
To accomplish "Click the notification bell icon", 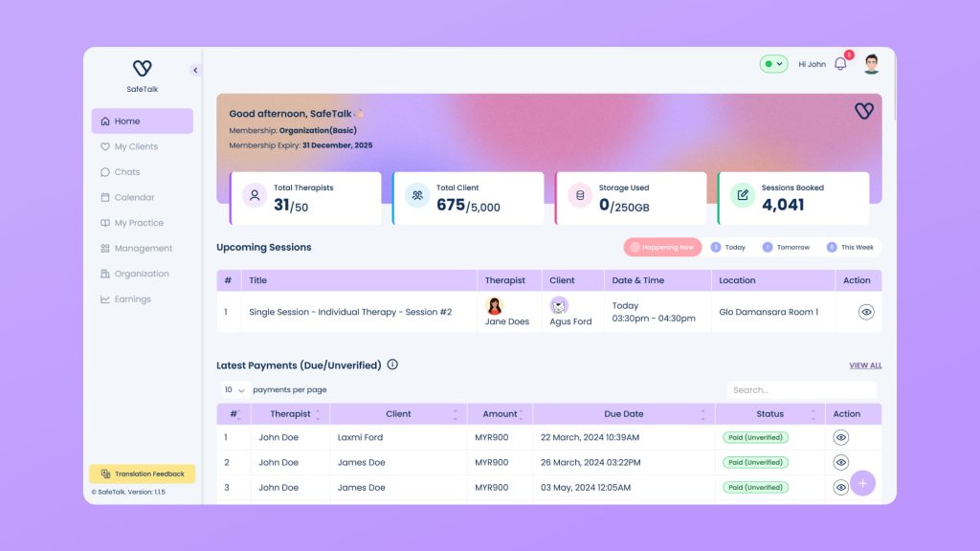I will tap(840, 64).
